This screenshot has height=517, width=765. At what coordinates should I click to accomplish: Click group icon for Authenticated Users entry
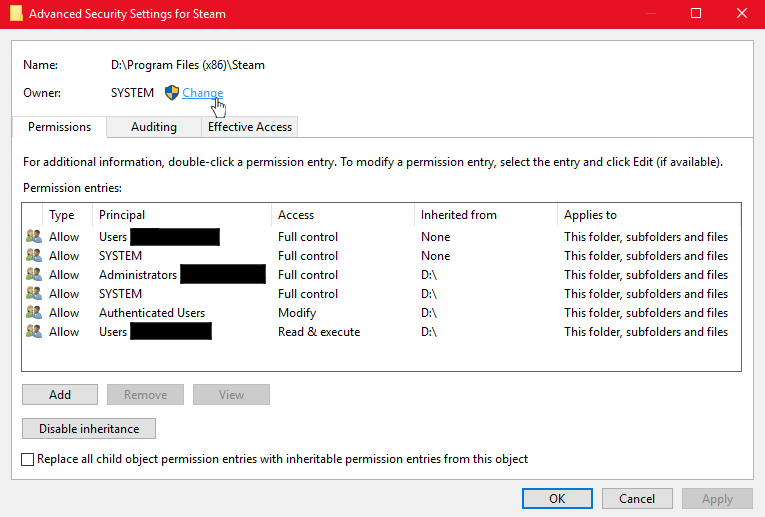(x=34, y=313)
